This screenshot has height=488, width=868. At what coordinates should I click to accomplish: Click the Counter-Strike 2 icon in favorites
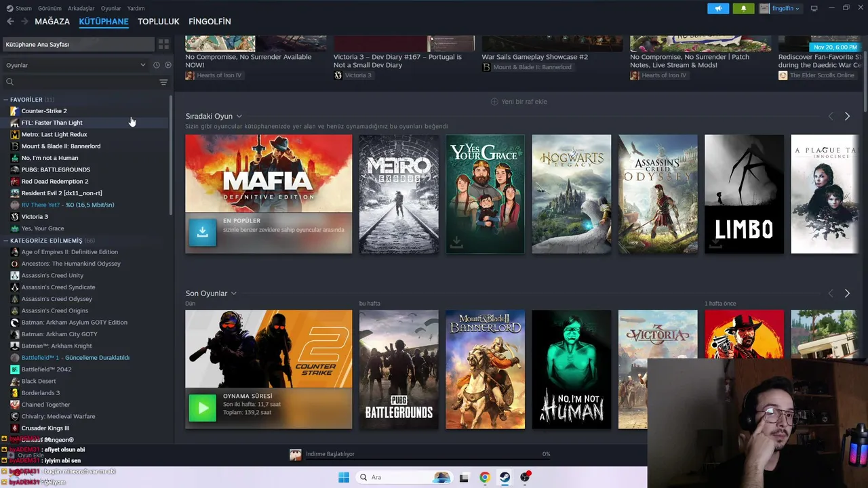[x=15, y=111]
